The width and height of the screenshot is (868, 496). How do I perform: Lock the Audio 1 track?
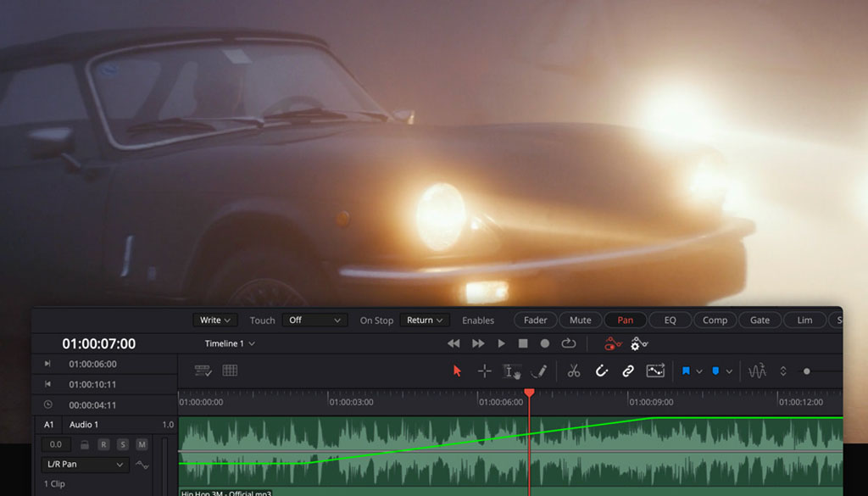(84, 444)
